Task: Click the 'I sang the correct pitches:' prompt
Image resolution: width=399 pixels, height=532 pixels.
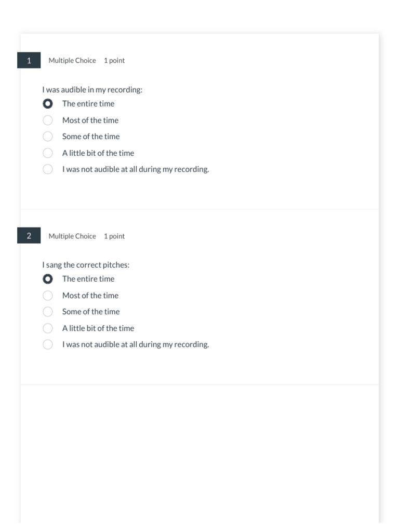Action: (86, 265)
